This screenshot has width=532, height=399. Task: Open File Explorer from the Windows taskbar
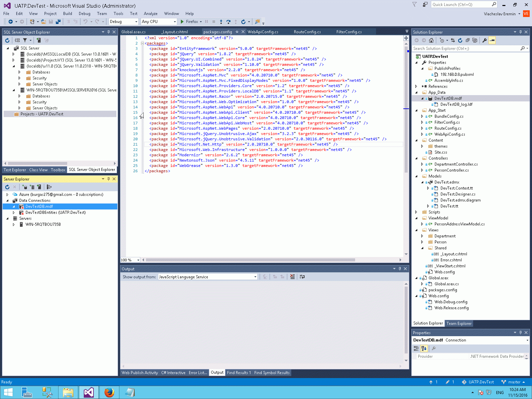pos(68,392)
